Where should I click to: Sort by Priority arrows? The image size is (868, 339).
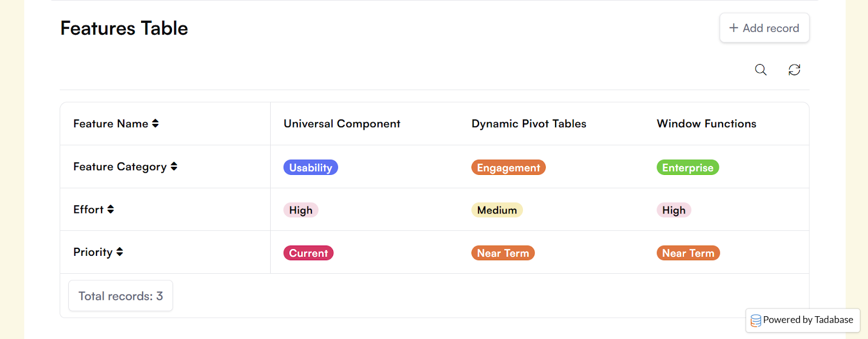click(120, 252)
